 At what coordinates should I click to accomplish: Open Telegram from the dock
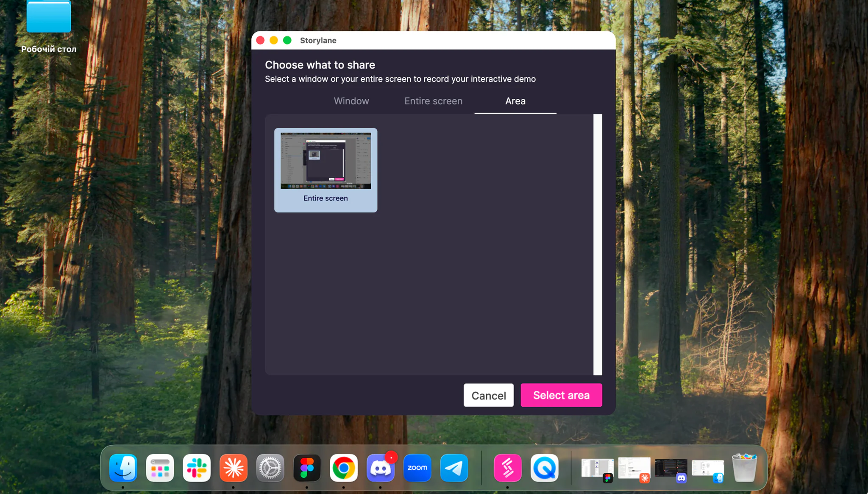click(454, 468)
